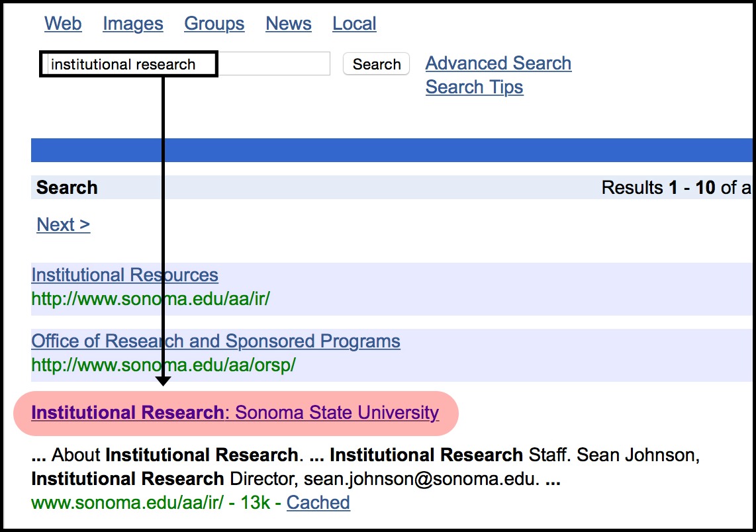Open the News search link

click(x=289, y=24)
